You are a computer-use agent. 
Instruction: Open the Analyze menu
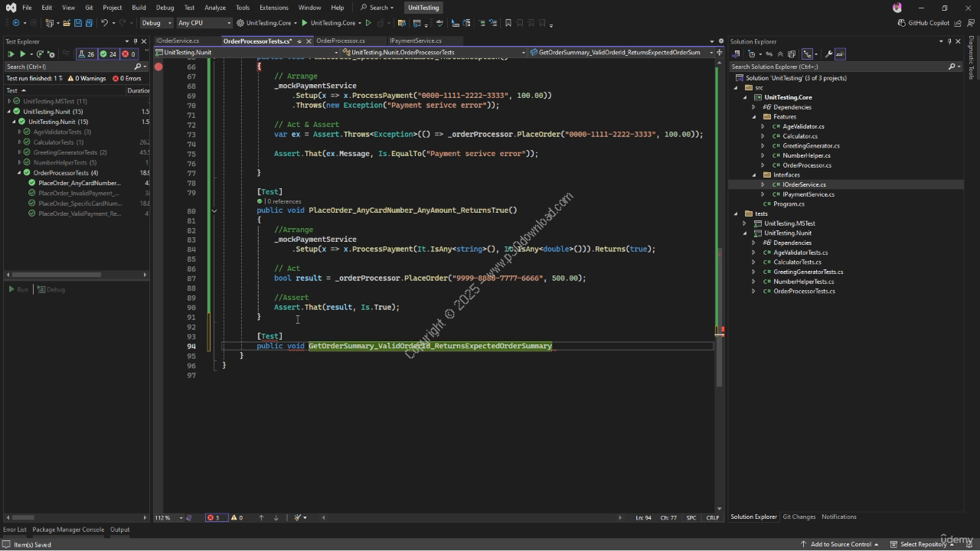215,8
